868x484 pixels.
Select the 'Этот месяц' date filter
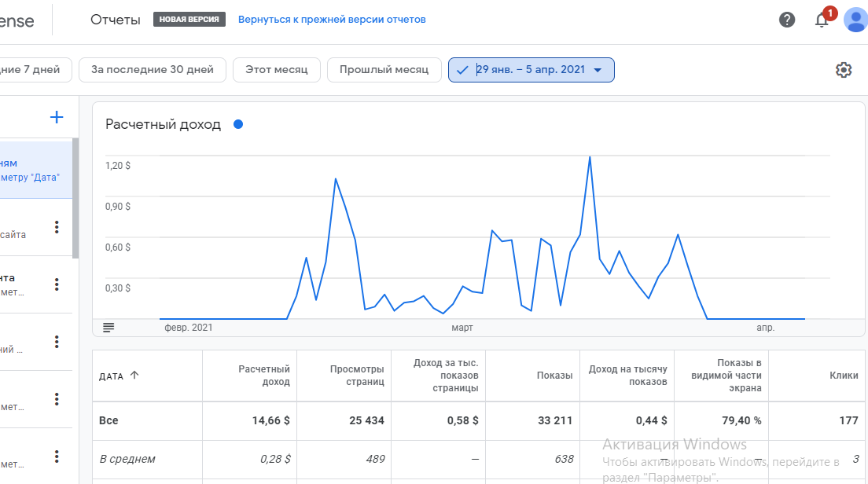click(x=277, y=70)
